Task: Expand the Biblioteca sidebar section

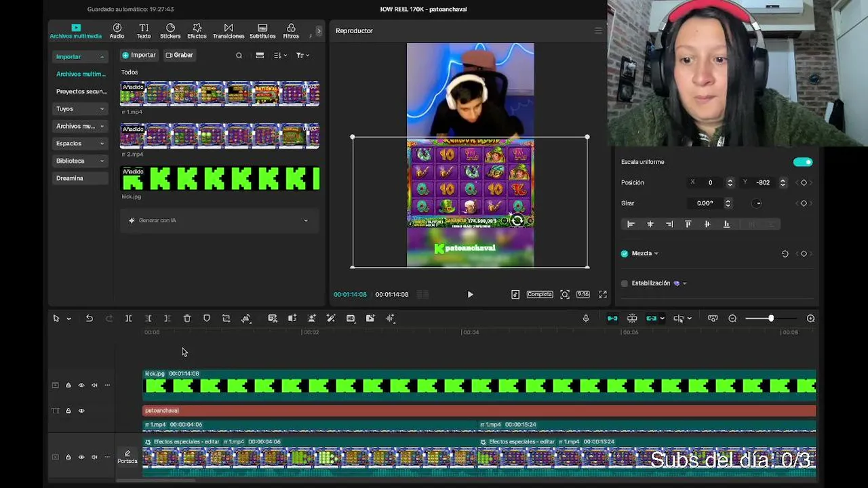Action: click(80, 161)
